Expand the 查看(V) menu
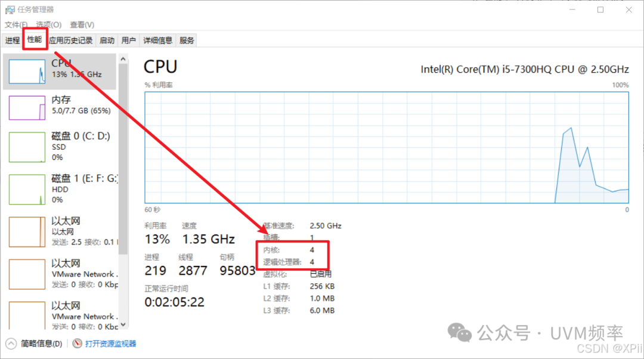The width and height of the screenshot is (644, 359). pos(82,24)
